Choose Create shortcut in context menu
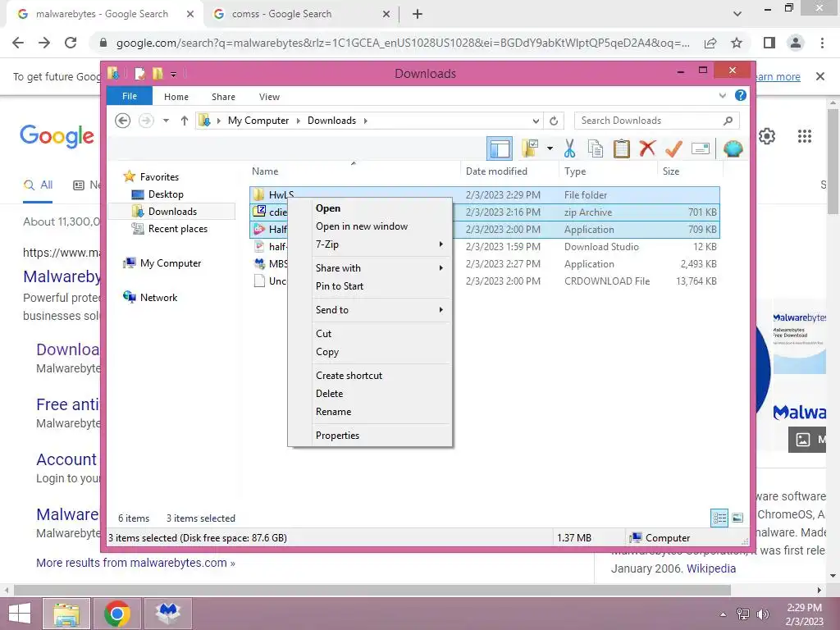This screenshot has width=840, height=630. pos(370,375)
